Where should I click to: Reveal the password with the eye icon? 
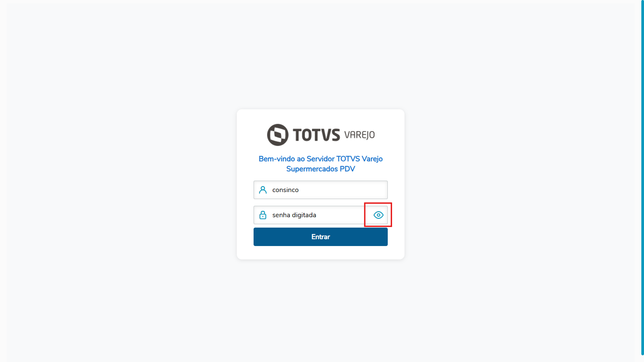pyautogui.click(x=378, y=215)
